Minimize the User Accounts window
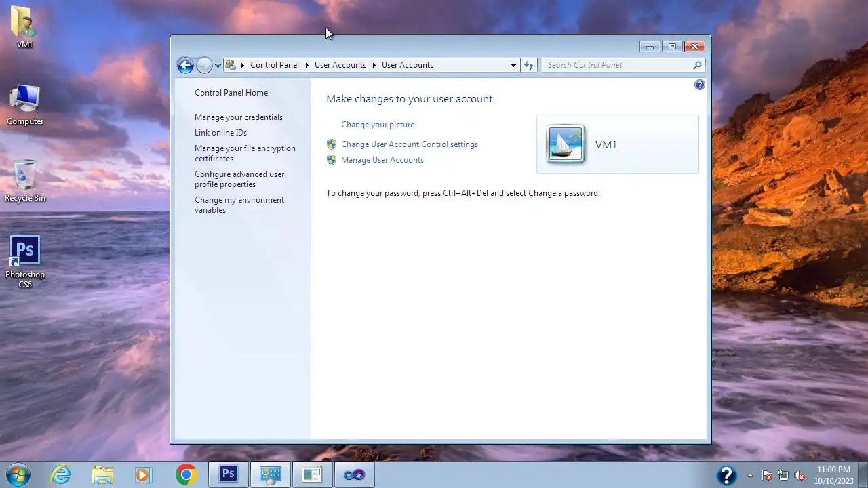Viewport: 868px width, 488px height. pos(650,47)
